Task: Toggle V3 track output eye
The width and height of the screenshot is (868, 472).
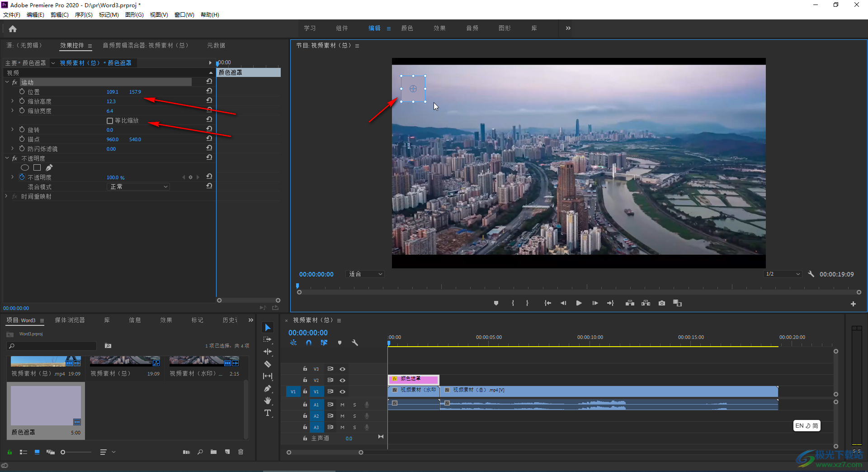Action: point(342,369)
